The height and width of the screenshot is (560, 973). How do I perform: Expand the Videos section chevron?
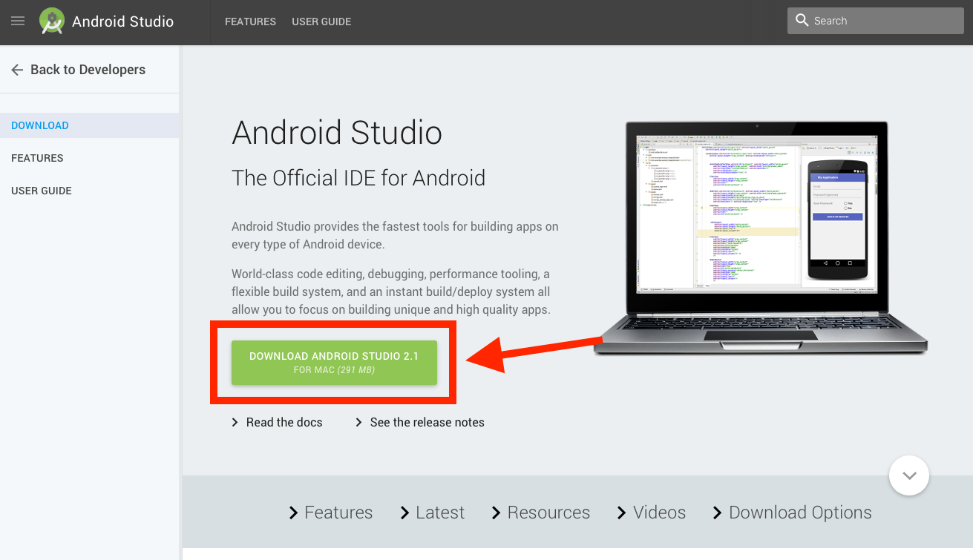point(622,513)
